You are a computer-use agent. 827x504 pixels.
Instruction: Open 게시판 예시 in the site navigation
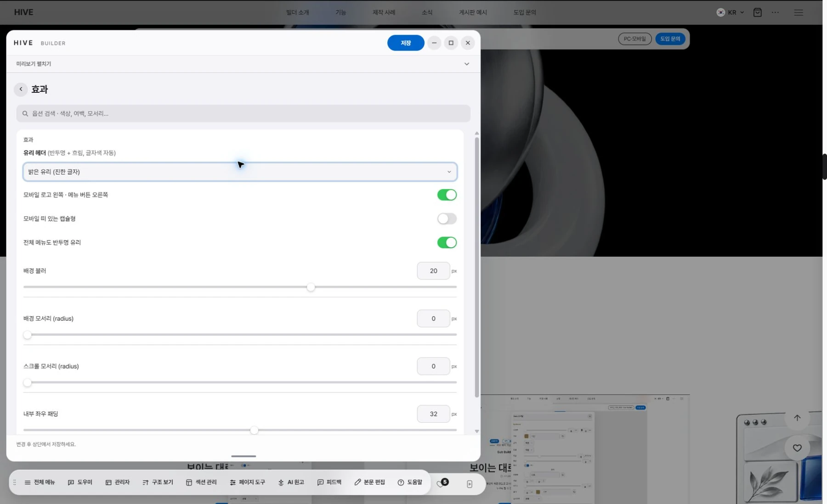pos(473,12)
